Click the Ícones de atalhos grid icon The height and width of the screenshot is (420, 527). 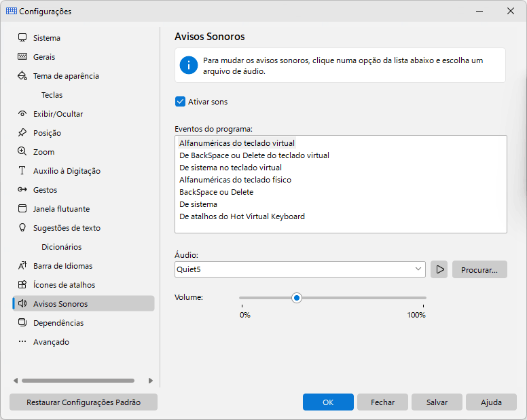[x=22, y=285]
